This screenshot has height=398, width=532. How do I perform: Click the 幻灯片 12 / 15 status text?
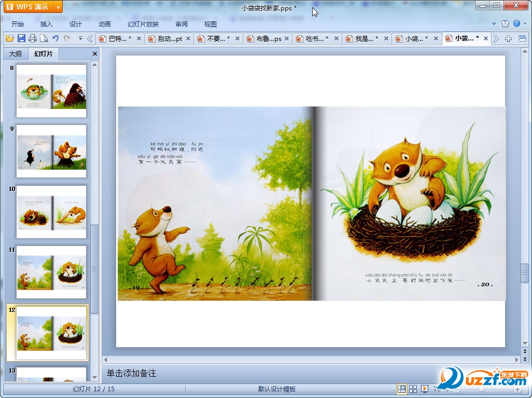point(93,389)
